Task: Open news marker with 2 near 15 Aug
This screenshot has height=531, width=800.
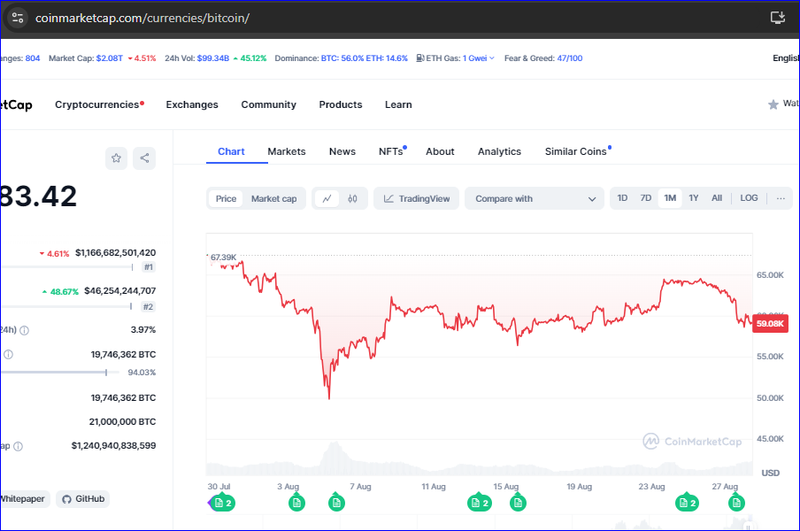Action: [480, 503]
